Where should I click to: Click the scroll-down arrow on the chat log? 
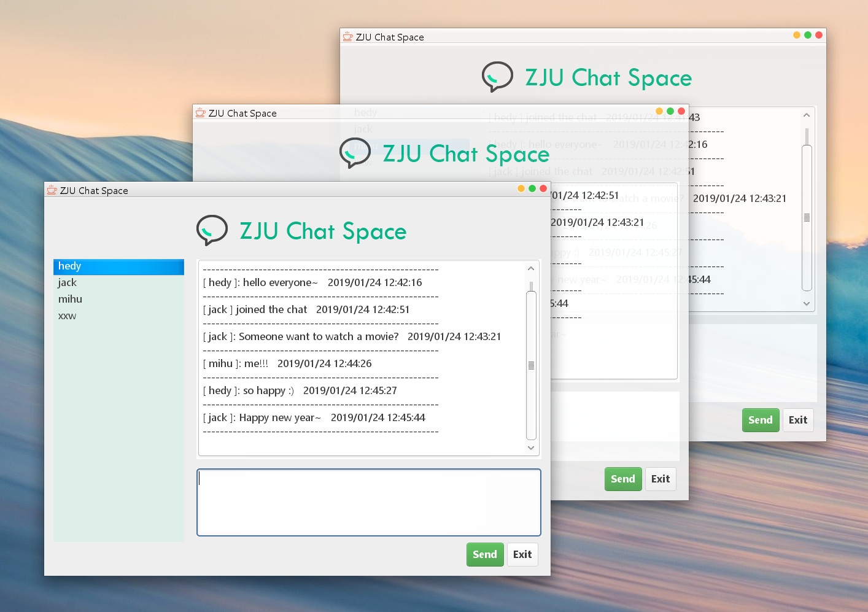(x=530, y=447)
